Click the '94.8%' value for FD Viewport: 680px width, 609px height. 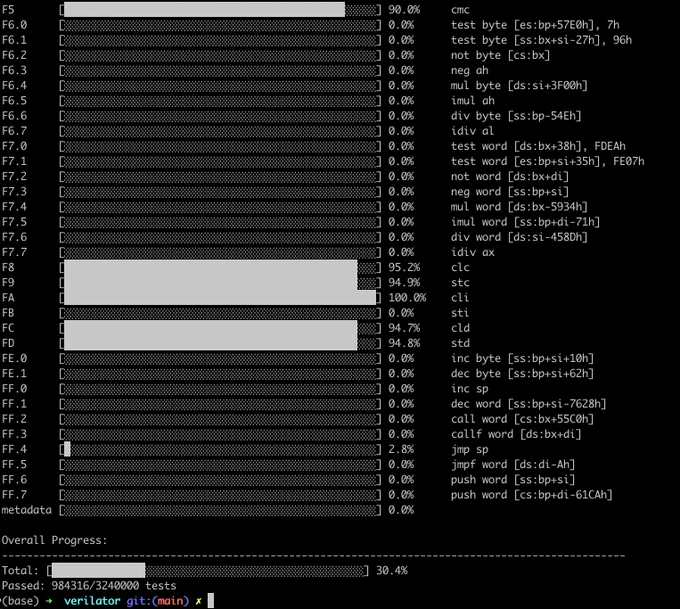click(404, 344)
